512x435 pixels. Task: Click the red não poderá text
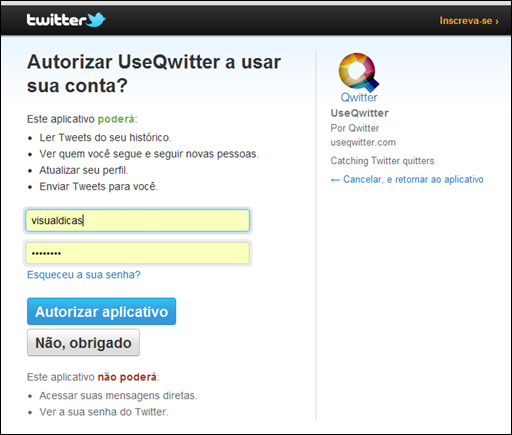(x=127, y=377)
